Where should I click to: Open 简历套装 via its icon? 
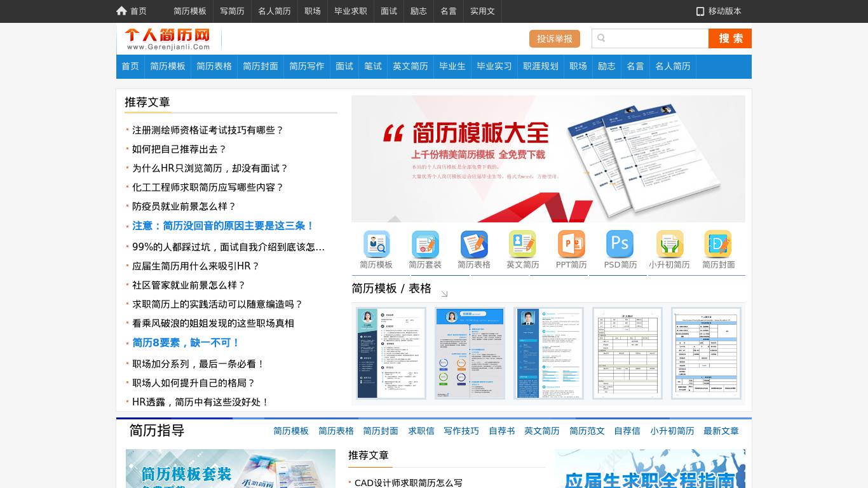[425, 243]
